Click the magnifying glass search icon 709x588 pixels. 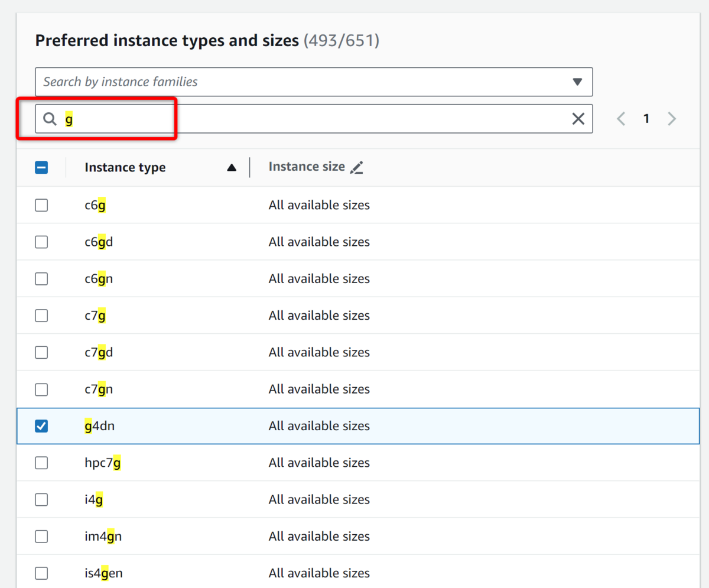tap(50, 119)
